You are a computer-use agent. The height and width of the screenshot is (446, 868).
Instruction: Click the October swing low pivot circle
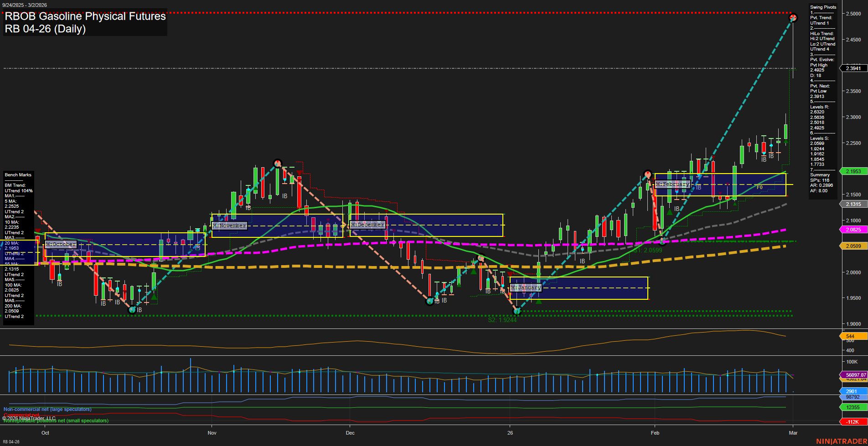tap(132, 310)
